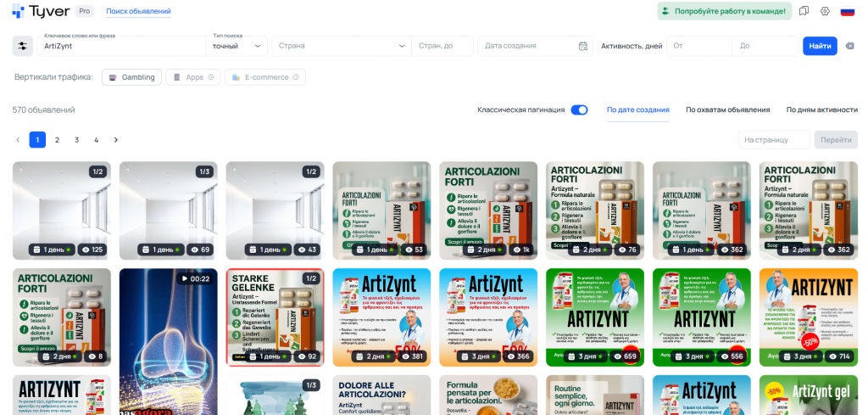Select the Apps vertical chip
The width and height of the screenshot is (868, 415).
[x=193, y=77]
